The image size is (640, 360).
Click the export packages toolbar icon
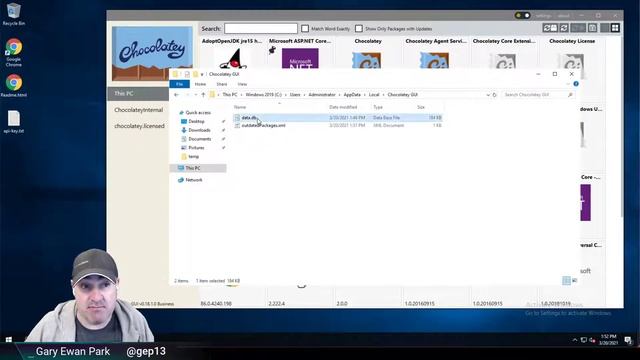click(592, 28)
